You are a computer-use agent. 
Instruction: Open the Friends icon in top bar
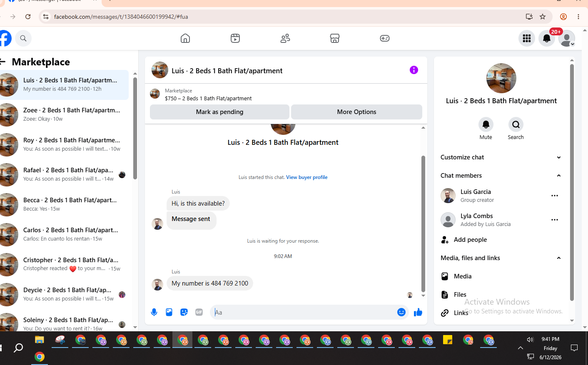[x=285, y=38]
